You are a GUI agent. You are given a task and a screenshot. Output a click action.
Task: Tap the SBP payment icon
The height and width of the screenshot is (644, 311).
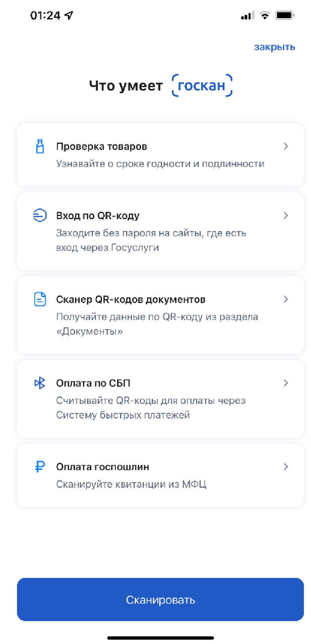point(40,383)
